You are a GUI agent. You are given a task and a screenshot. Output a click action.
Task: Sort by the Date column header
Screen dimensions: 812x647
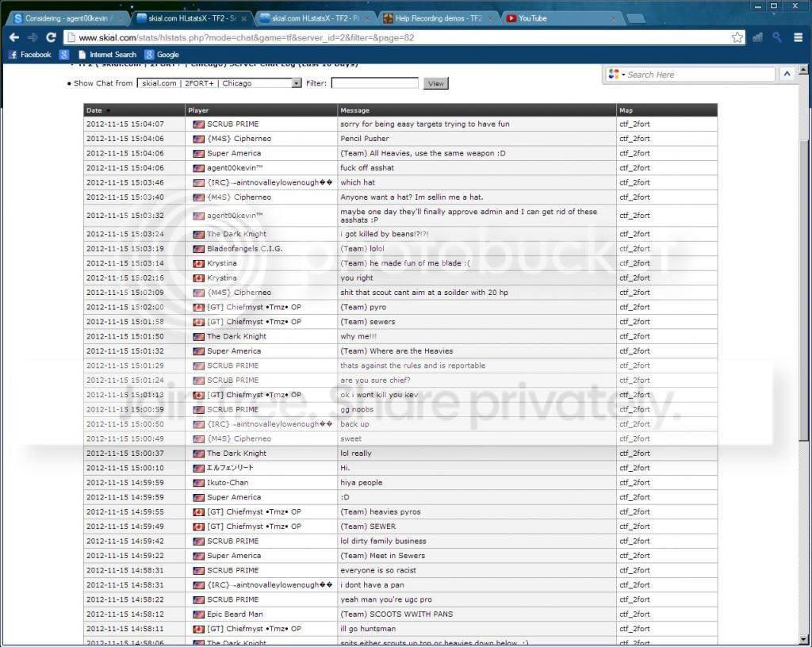click(94, 110)
